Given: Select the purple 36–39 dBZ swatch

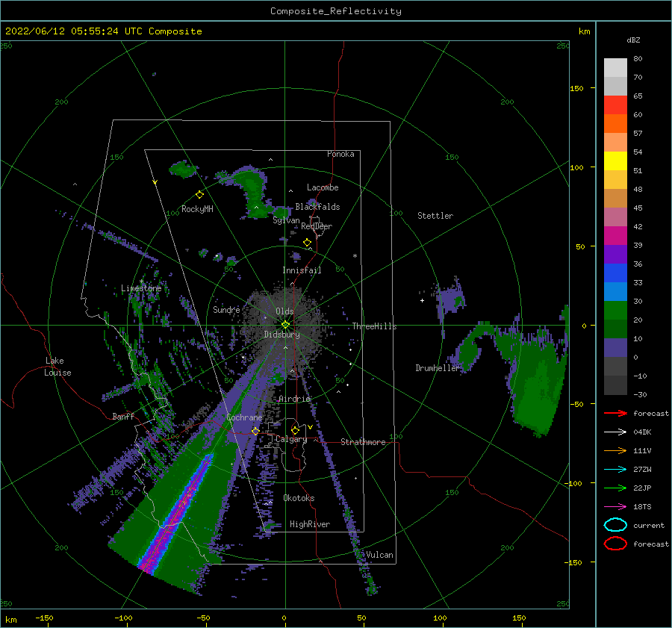Looking at the screenshot, I should tap(615, 255).
